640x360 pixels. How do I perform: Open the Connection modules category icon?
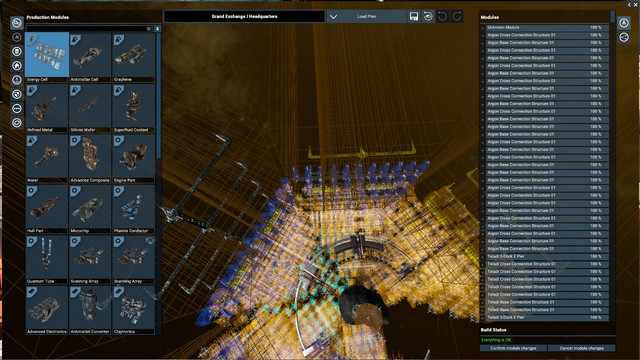(x=17, y=109)
